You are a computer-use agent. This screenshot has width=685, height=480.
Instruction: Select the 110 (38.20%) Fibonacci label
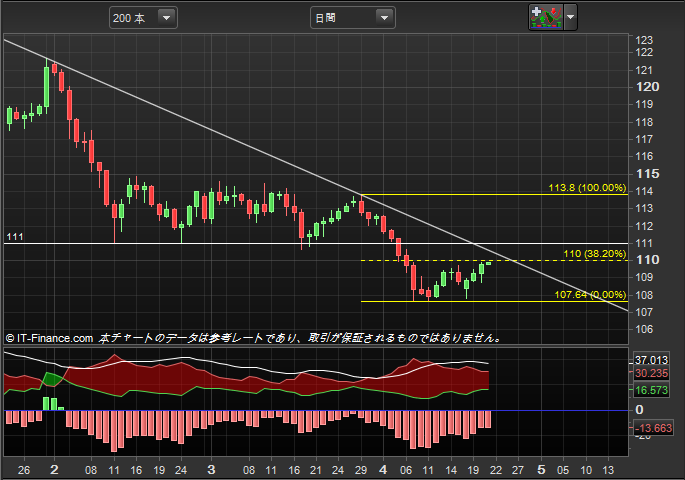(x=595, y=254)
